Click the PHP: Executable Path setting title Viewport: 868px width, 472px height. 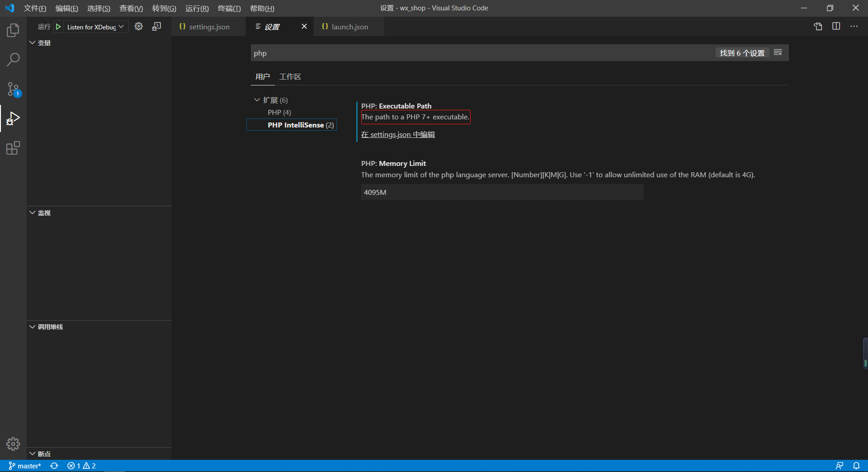coord(396,106)
